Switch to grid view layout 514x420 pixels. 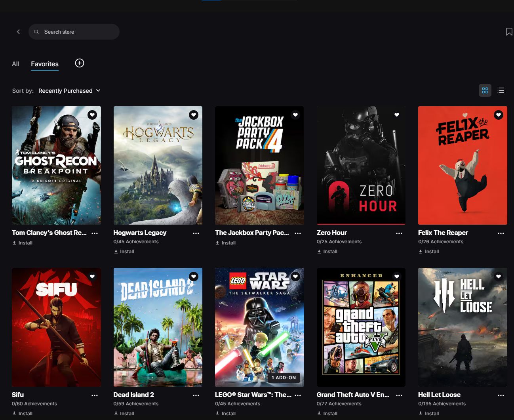pyautogui.click(x=485, y=90)
